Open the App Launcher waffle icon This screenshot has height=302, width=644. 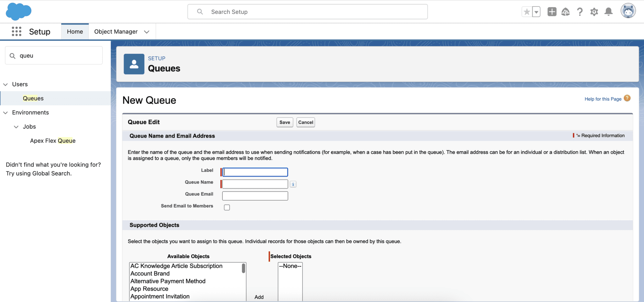tap(16, 31)
